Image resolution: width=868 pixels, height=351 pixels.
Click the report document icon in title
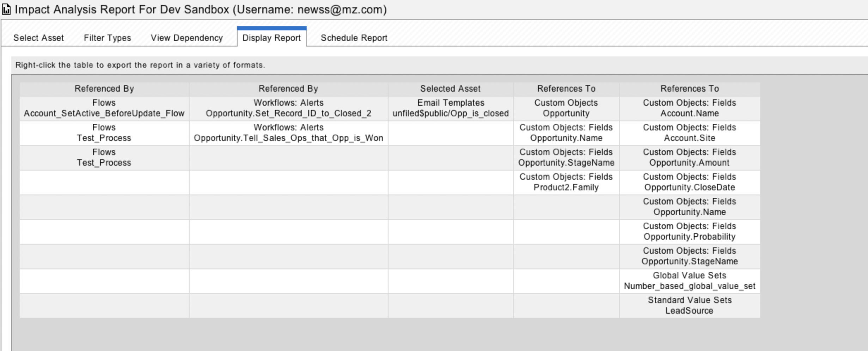click(6, 10)
